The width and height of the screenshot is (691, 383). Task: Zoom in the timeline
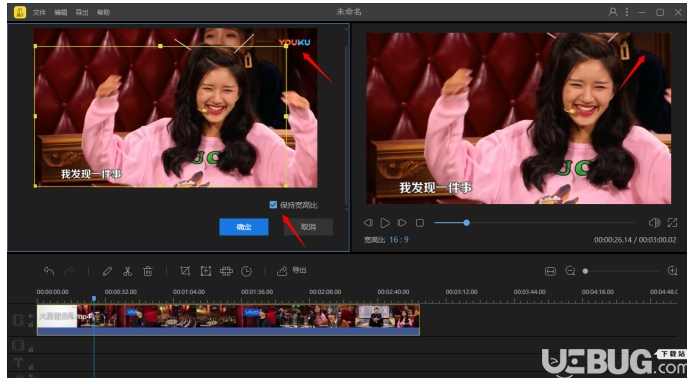[x=672, y=271]
